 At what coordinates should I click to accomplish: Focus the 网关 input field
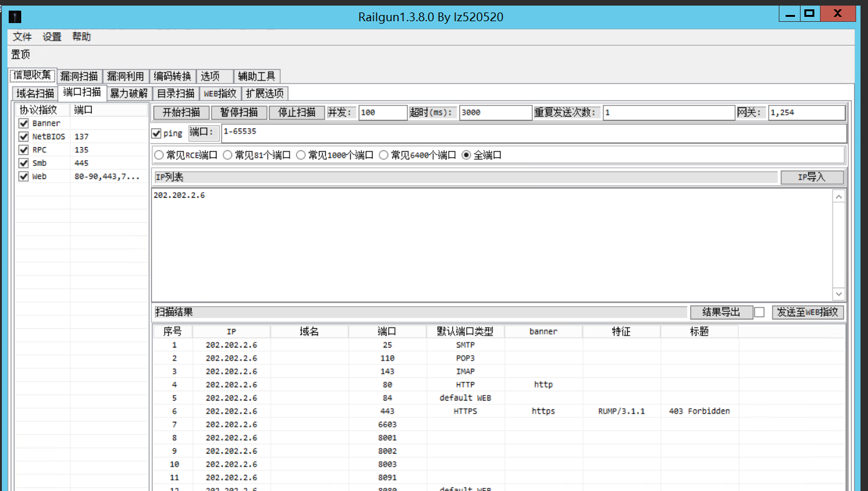click(x=807, y=113)
